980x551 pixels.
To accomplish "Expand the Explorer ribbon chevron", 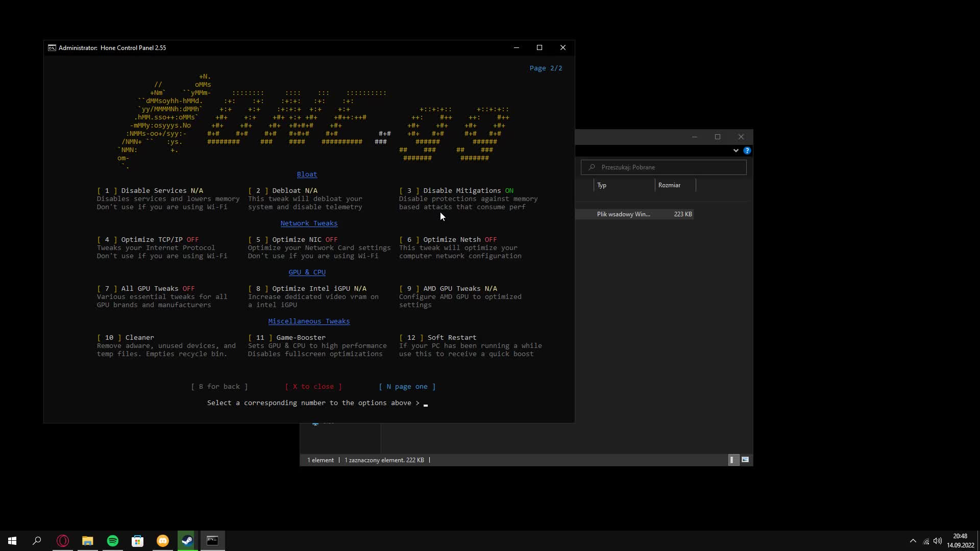I will (x=736, y=151).
